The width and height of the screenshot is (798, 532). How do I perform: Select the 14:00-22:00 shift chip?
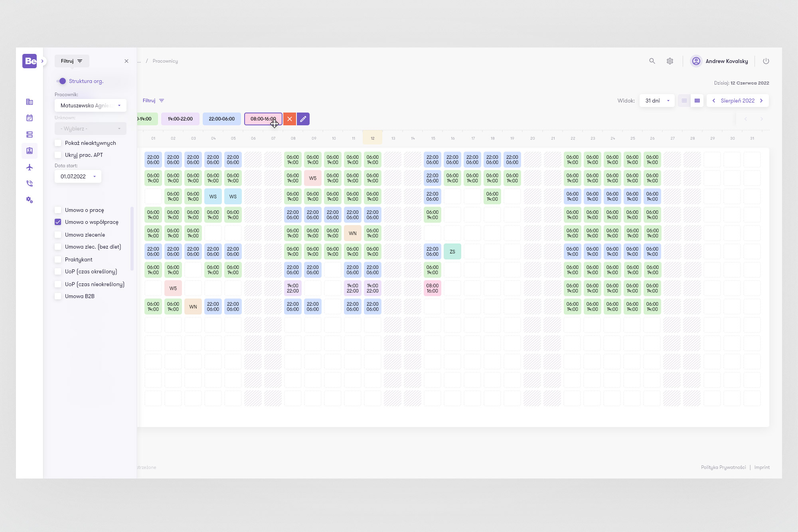[180, 119]
